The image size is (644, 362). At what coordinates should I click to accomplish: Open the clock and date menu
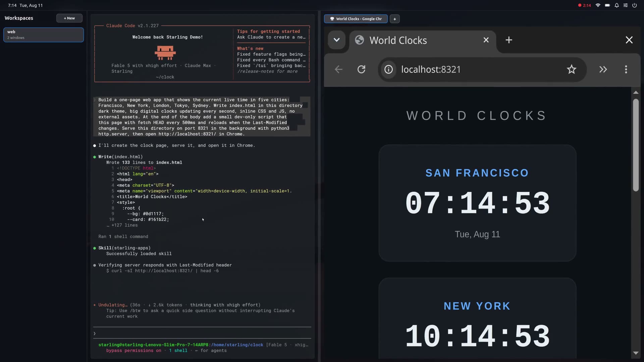[25, 5]
